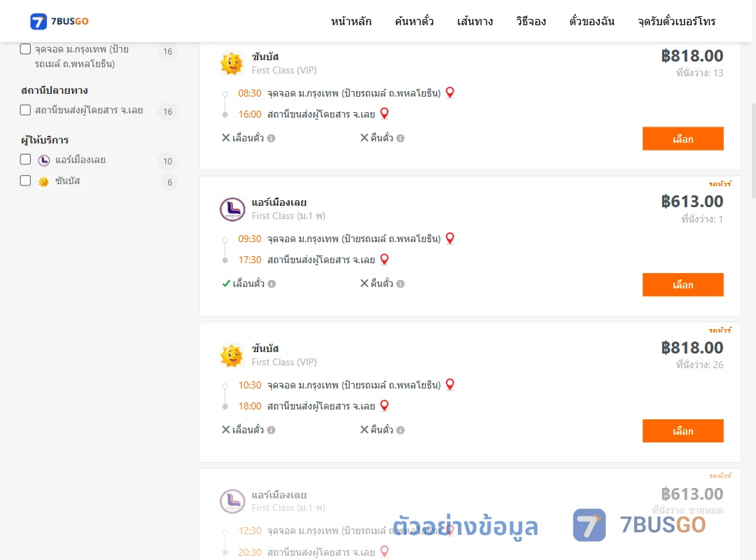Click the สถานีปลายทาง filter heading
Screen dimensions: 756x560
[55, 90]
